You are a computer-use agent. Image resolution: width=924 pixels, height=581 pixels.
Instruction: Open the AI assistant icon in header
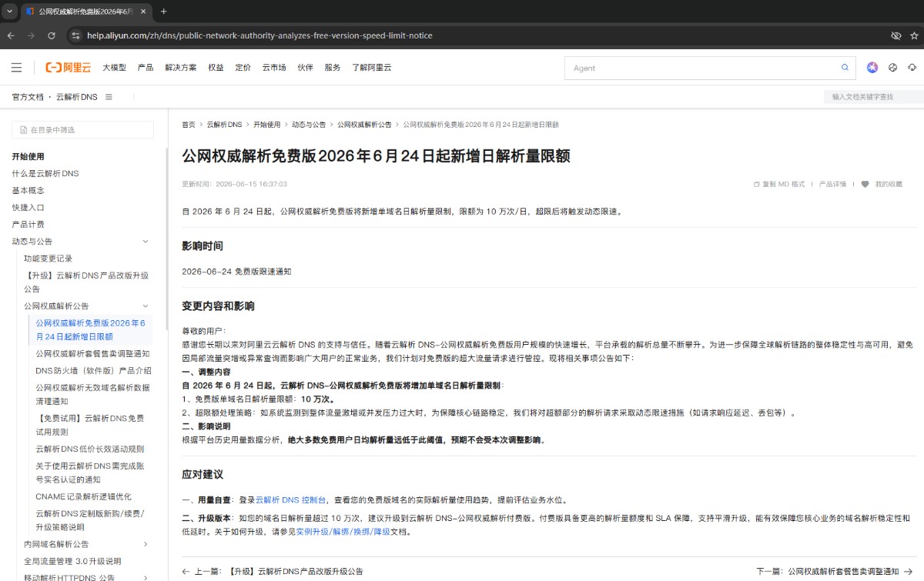pos(872,68)
